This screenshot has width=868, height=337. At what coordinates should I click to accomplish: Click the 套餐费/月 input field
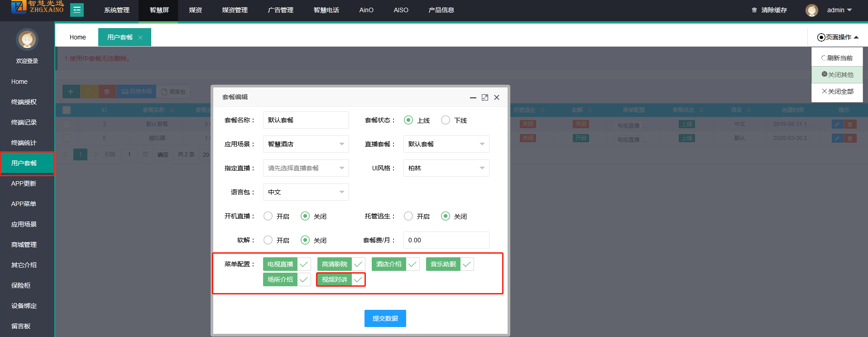pyautogui.click(x=446, y=240)
